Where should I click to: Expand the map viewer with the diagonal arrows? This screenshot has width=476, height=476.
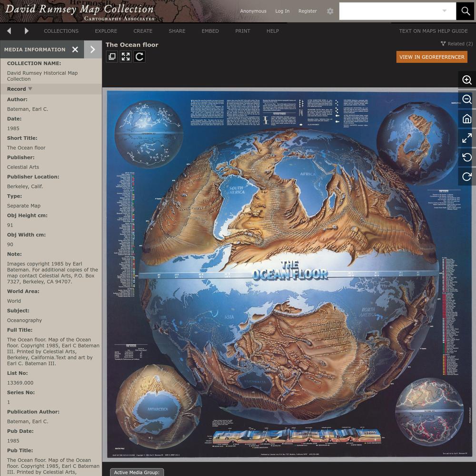pyautogui.click(x=466, y=138)
